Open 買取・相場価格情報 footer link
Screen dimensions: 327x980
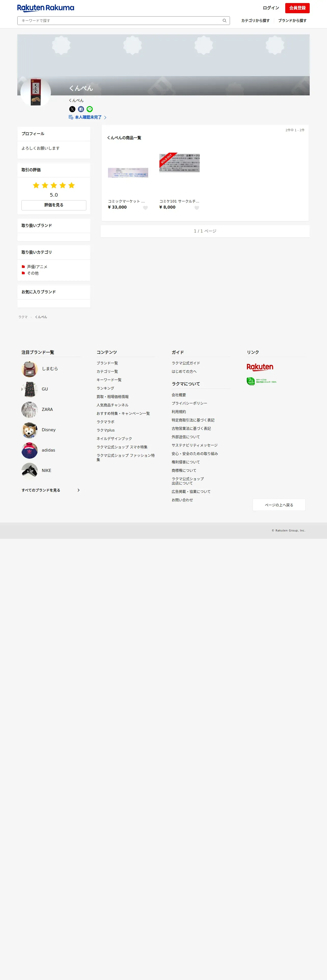point(112,396)
